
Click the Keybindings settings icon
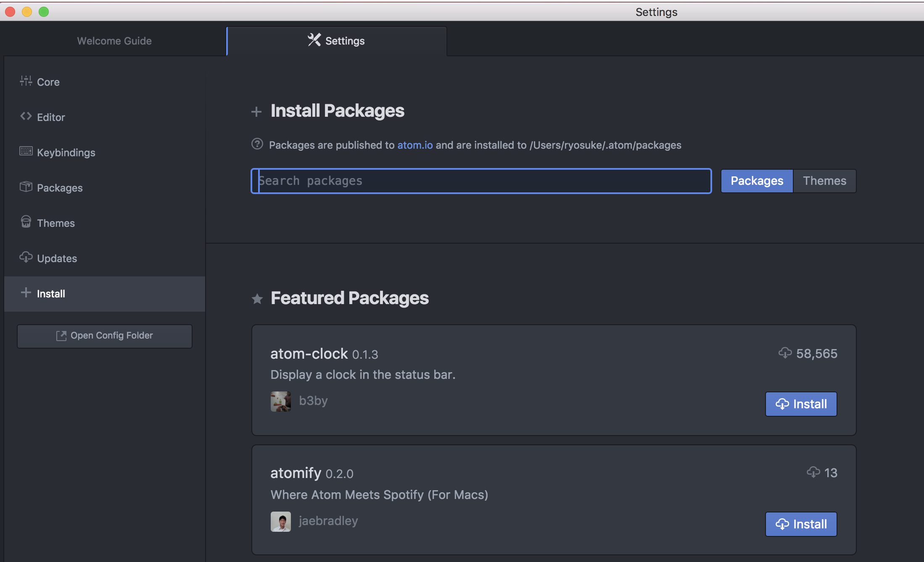[x=25, y=152]
